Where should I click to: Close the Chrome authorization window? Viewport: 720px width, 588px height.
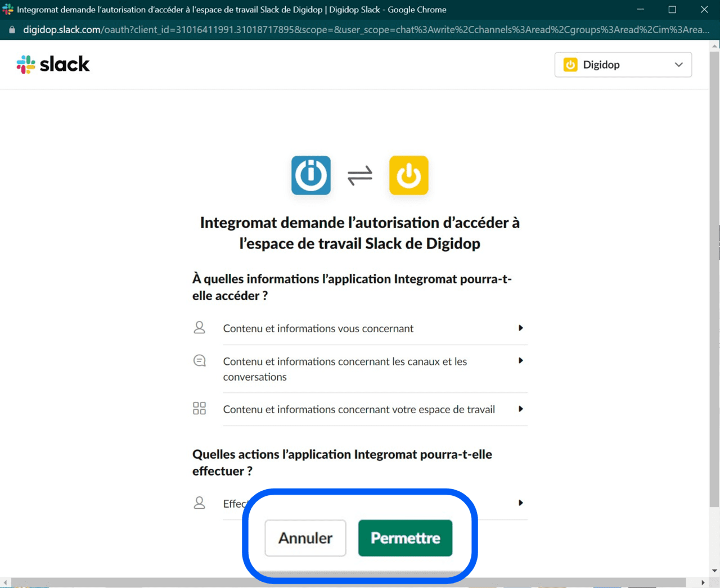704,10
